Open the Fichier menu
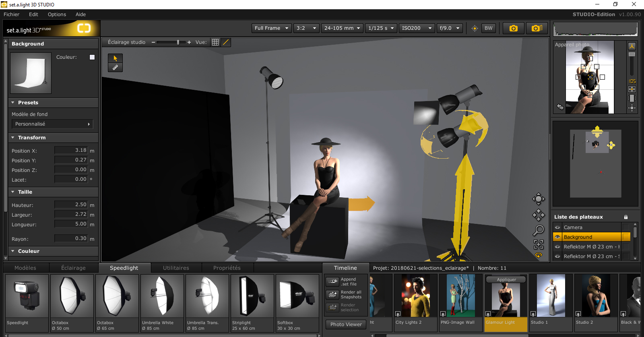 [12, 14]
